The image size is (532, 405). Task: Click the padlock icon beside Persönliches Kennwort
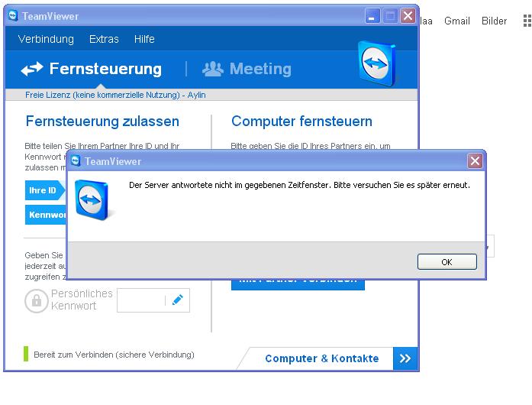click(37, 300)
